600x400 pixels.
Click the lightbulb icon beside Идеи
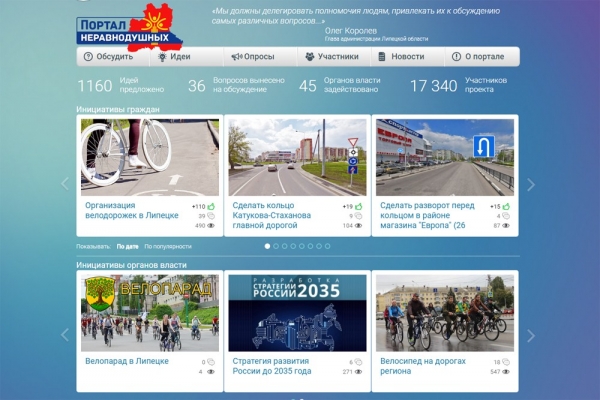(x=162, y=57)
